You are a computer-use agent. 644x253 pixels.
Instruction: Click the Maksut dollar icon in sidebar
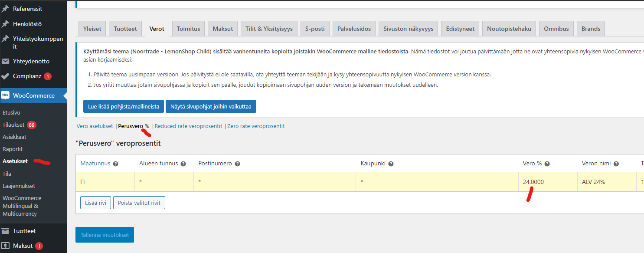click(5, 246)
